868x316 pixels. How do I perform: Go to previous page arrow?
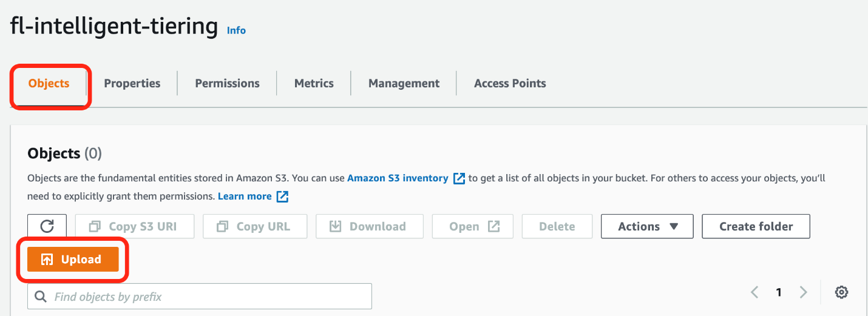[754, 292]
